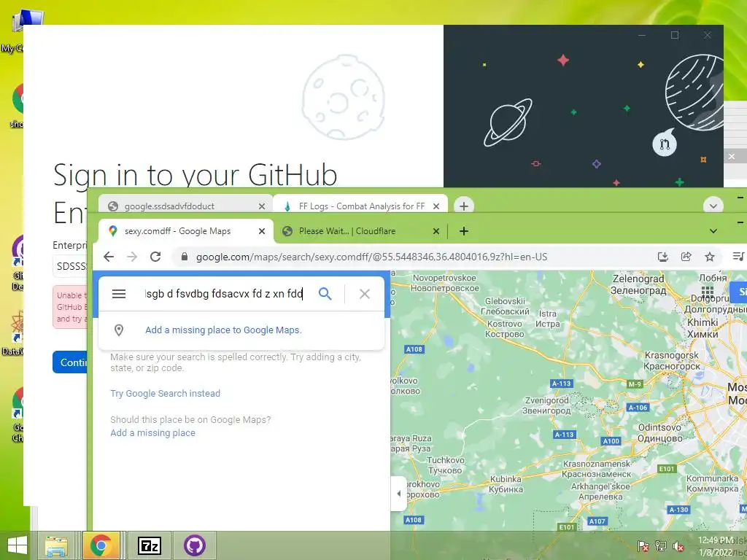Open GitHub Desktop from the taskbar
Image resolution: width=747 pixels, height=560 pixels.
coord(194,545)
